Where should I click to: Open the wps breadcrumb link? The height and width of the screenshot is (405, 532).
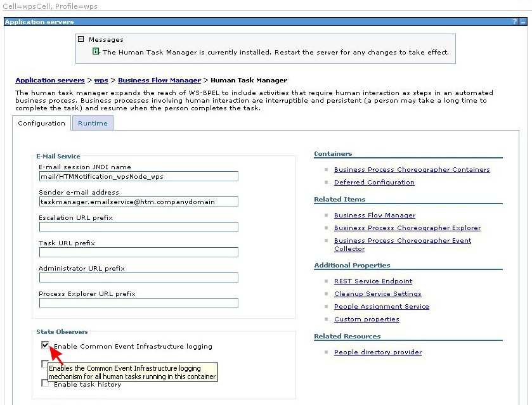(101, 80)
